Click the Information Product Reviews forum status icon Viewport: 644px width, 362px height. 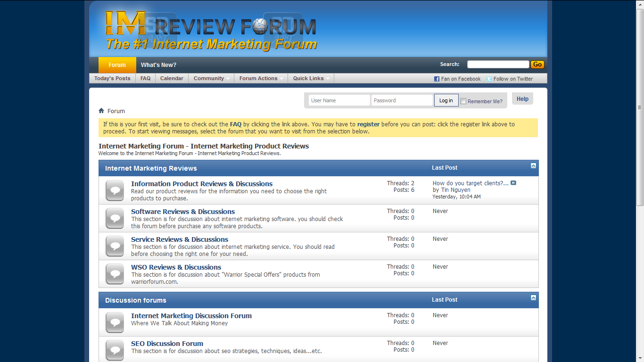pos(115,190)
